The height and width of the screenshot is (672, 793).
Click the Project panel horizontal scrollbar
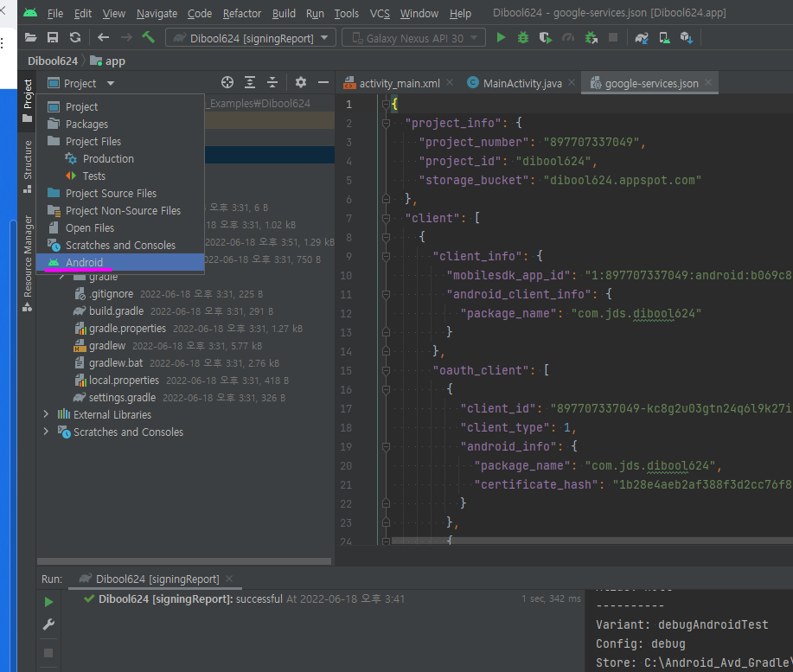pos(184,561)
